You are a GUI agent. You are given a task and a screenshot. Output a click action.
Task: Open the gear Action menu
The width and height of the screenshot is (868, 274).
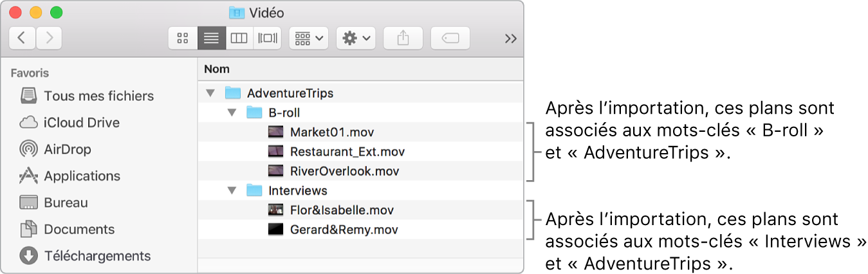(356, 38)
